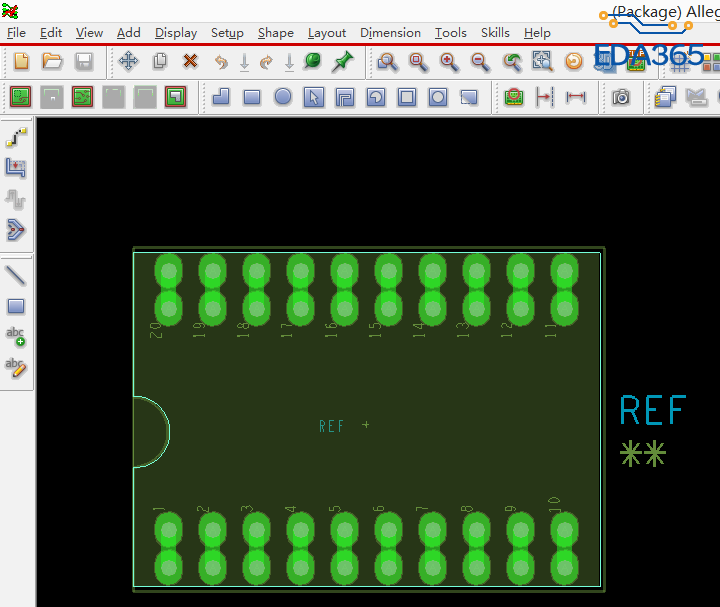Click the green DRC update icon
The width and height of the screenshot is (720, 607).
(x=514, y=97)
